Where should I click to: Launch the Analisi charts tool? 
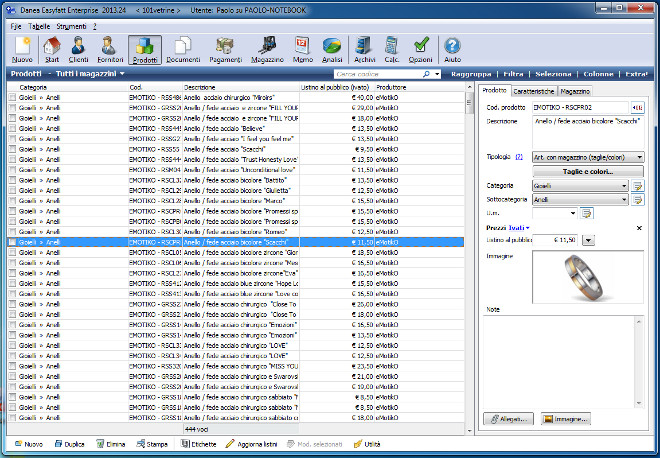(x=331, y=49)
